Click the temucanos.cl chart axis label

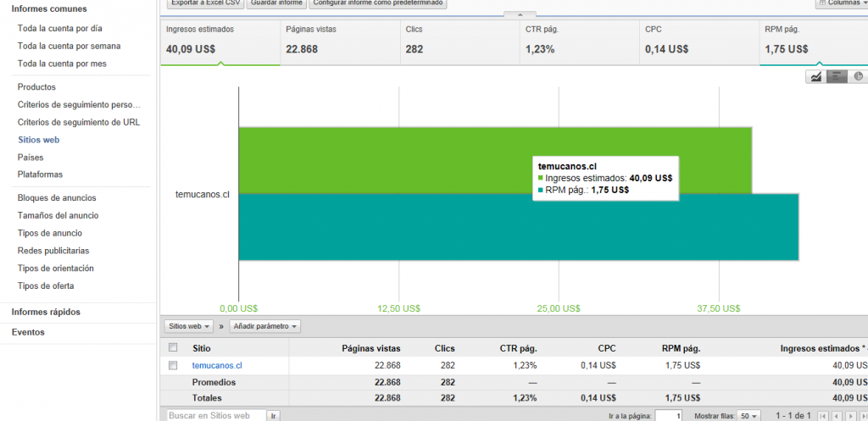[x=202, y=194]
